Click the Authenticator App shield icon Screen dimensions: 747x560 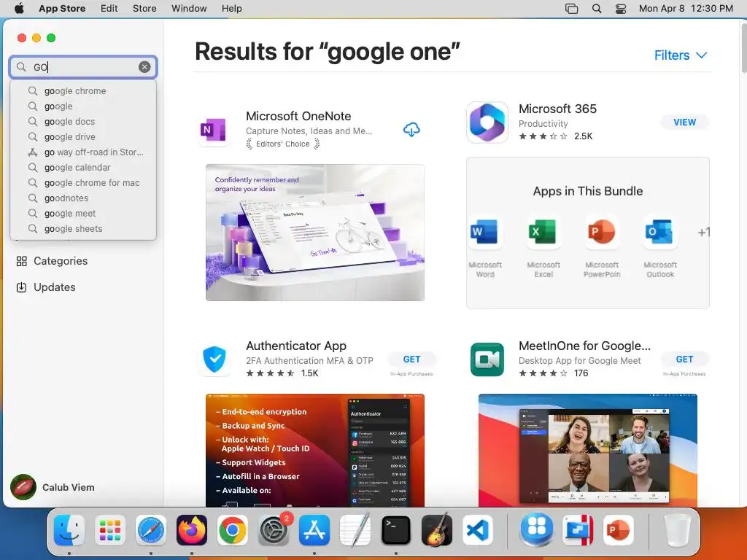coord(214,359)
